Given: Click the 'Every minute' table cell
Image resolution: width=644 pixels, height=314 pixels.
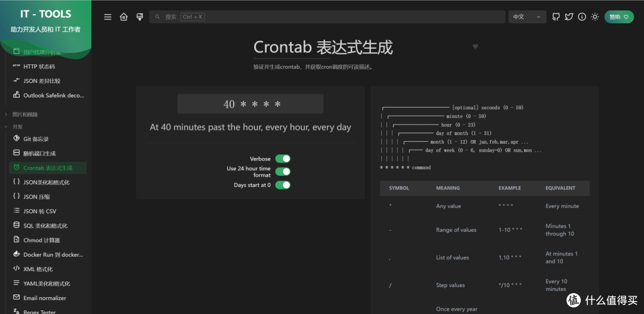Looking at the screenshot, I should coord(562,206).
